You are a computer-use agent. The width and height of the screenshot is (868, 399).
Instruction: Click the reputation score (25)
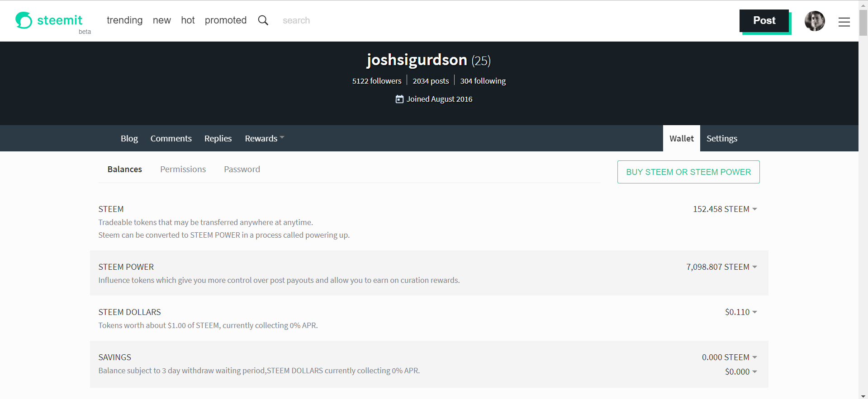tap(481, 61)
